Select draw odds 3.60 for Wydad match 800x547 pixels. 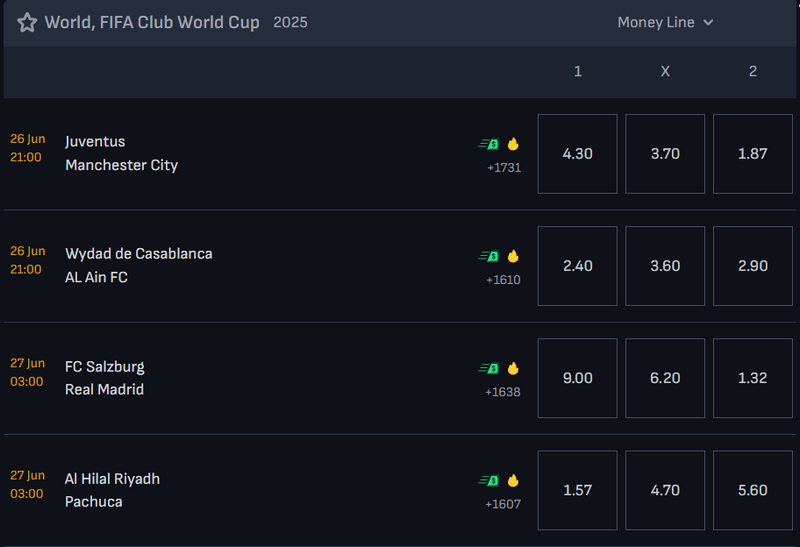coord(665,266)
